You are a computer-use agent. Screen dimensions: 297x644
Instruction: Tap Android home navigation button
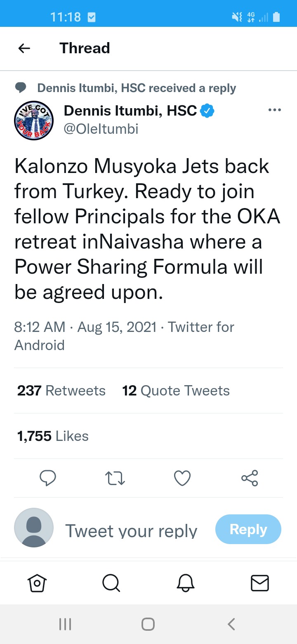[148, 624]
